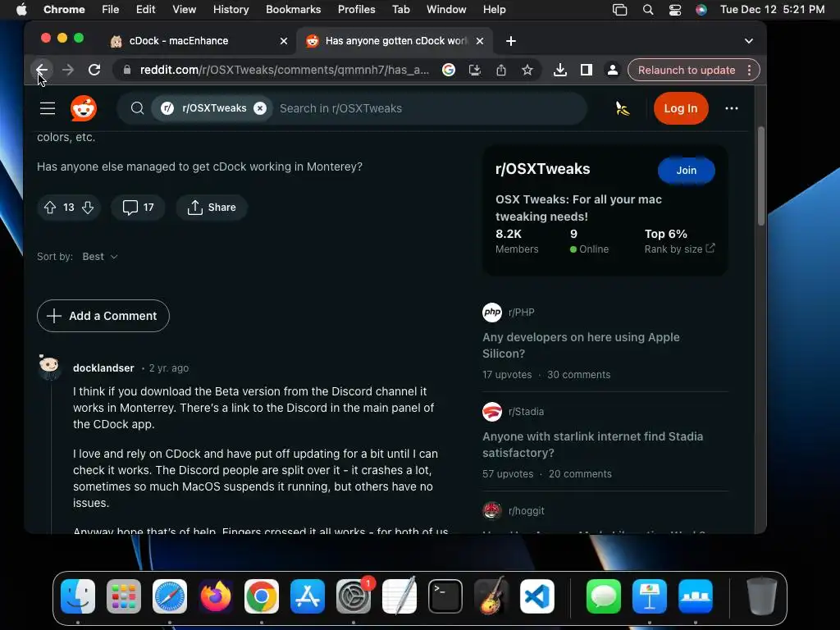Click the Reddit banana promo icon
Screen dimensions: 840x630
(622, 108)
